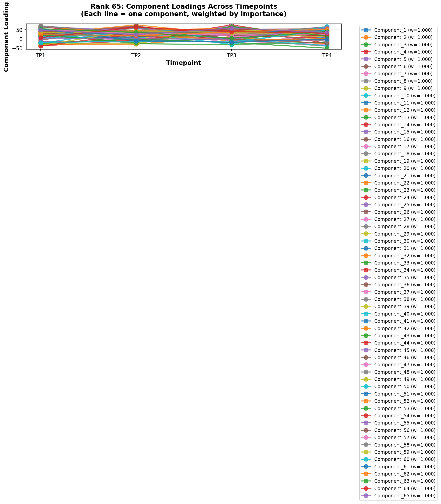This screenshot has width=441, height=504.
Task: Click the Component_1 legend marker icon
Action: coord(367,30)
